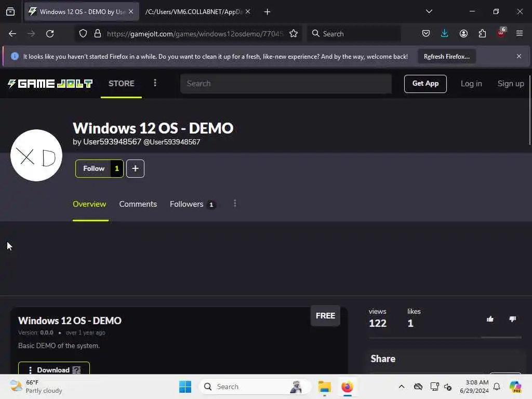
Task: Click the gamejolt.com address bar URL
Action: (194, 34)
